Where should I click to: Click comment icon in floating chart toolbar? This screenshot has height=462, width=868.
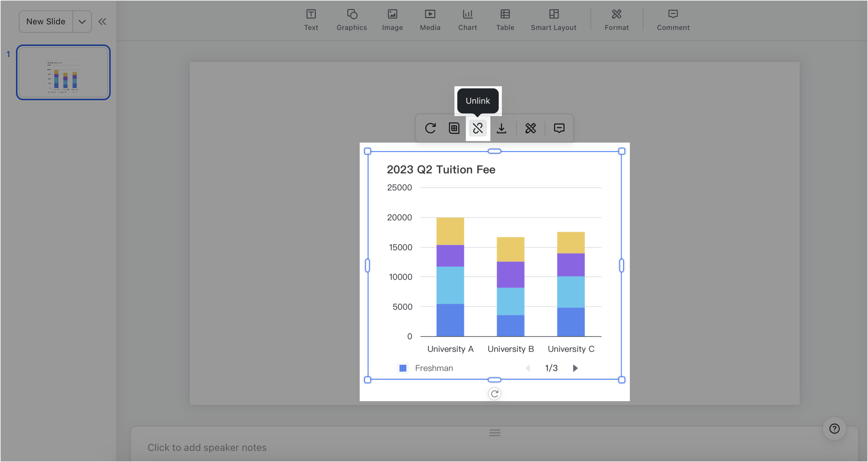point(559,128)
